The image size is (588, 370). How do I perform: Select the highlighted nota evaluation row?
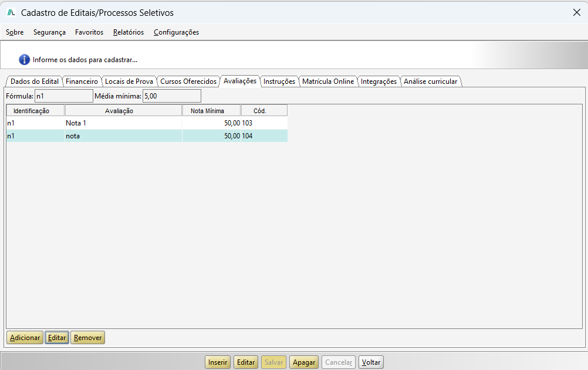click(x=147, y=136)
